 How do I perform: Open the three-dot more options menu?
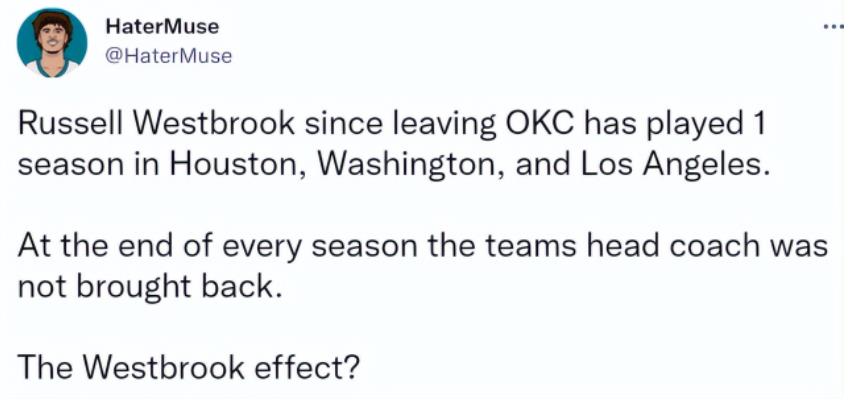tap(833, 28)
